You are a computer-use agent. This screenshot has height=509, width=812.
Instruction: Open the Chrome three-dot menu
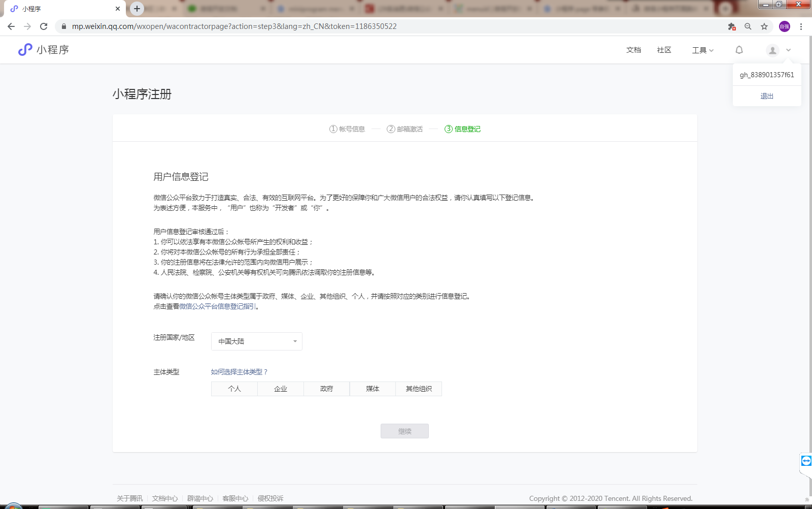(801, 26)
